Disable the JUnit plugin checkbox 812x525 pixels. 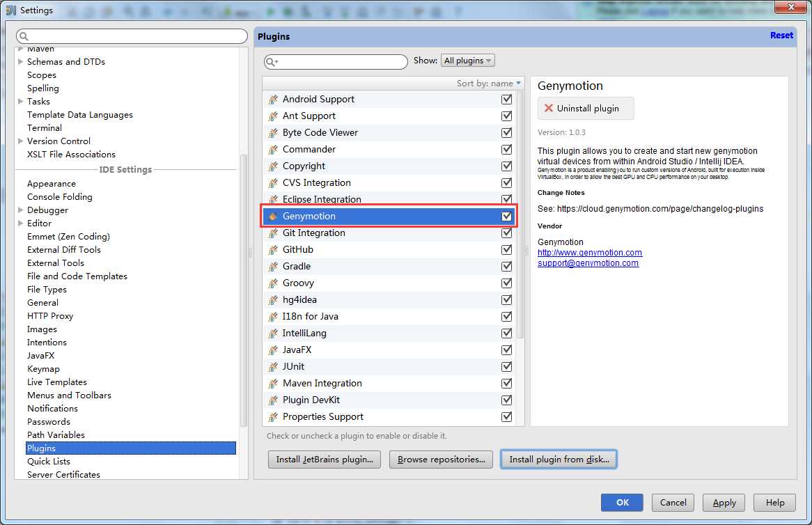(x=506, y=366)
